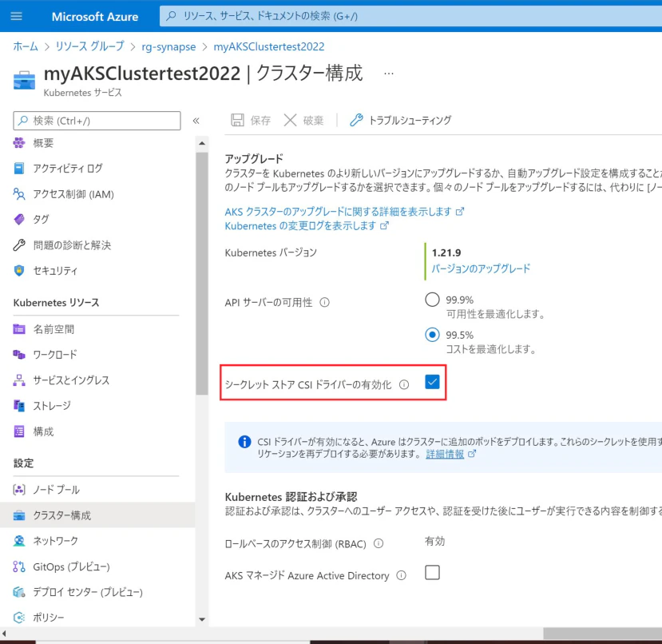Click the ノード プール icon
Viewport: 662px width, 644px height.
click(19, 489)
